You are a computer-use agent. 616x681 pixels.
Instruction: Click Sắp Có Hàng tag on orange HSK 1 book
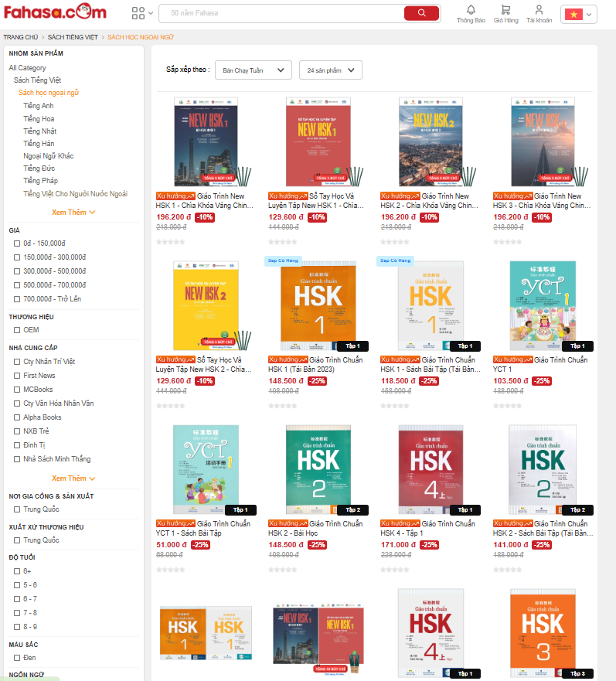[x=283, y=260]
